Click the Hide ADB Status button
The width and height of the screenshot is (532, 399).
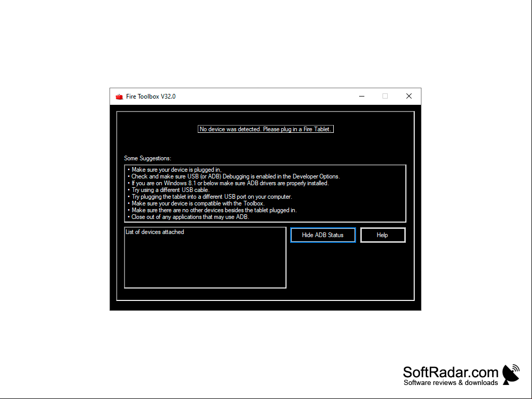tap(323, 235)
